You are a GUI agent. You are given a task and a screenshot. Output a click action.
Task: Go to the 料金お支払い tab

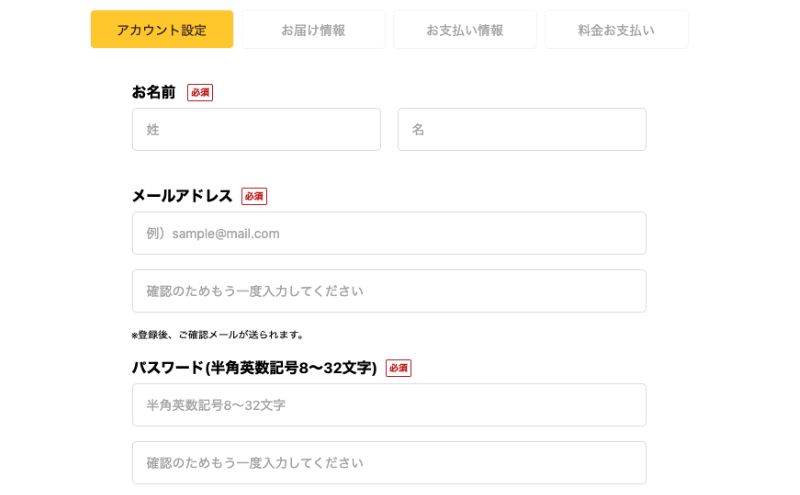[616, 30]
